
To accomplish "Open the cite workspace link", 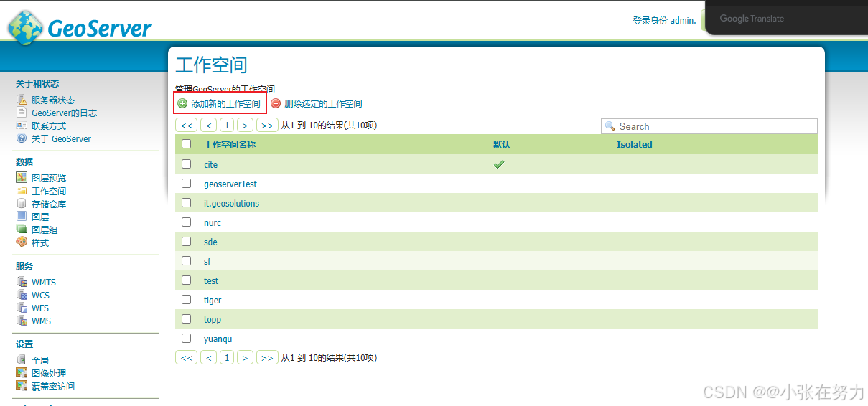I will pyautogui.click(x=210, y=164).
